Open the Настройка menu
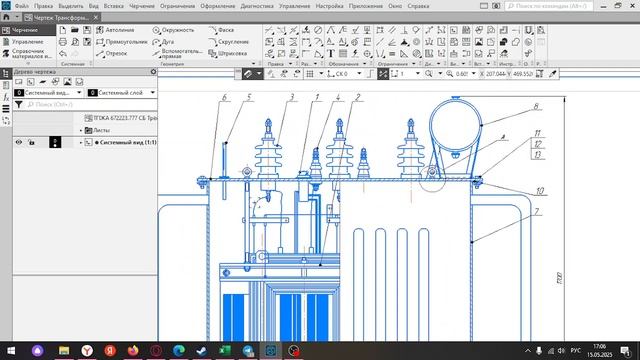The image size is (640, 360). [x=329, y=6]
